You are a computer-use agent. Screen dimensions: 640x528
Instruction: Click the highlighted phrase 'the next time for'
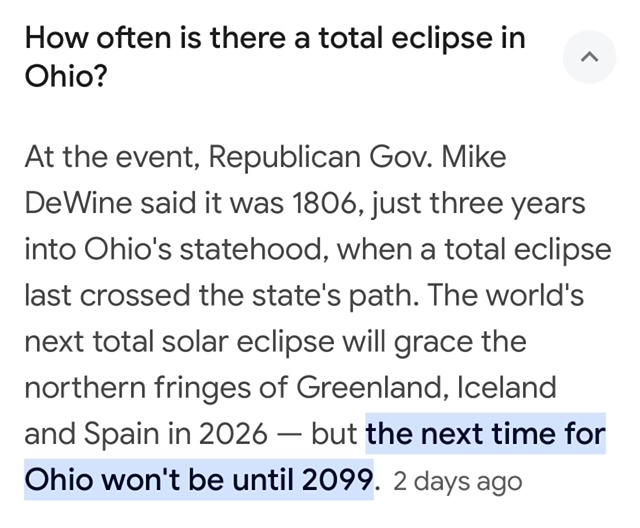click(x=486, y=433)
